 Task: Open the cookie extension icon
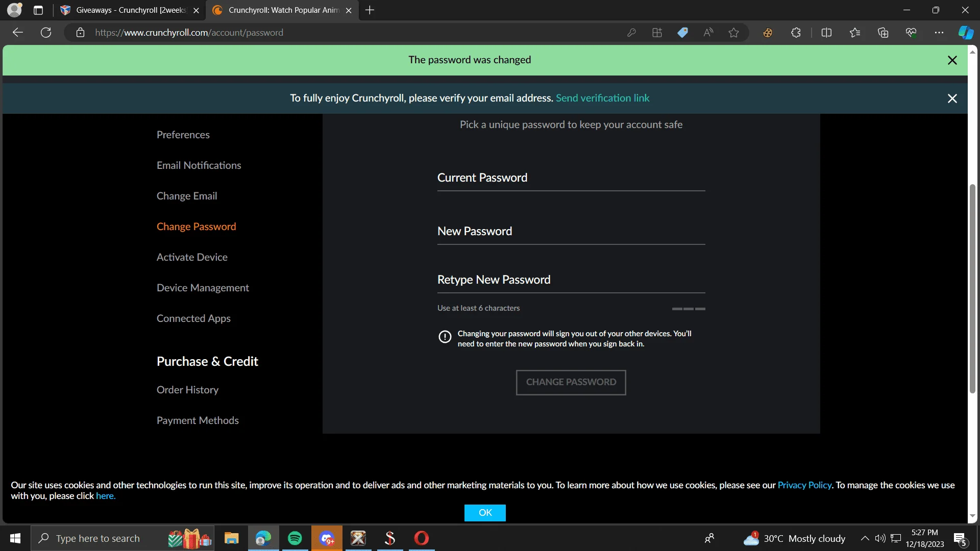tap(768, 33)
